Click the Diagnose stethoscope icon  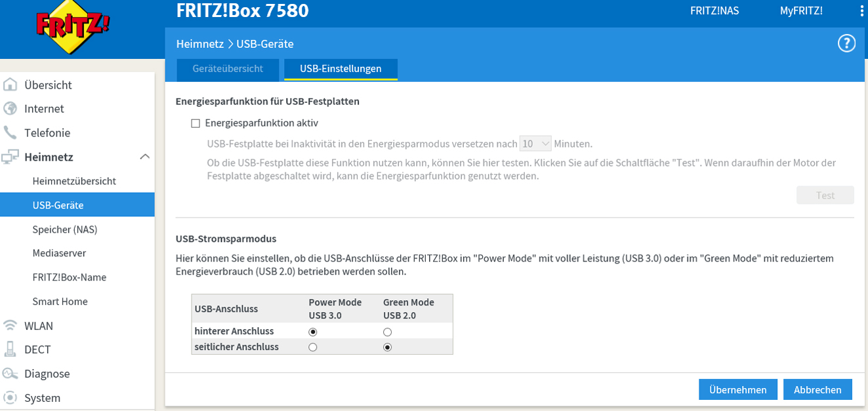click(x=10, y=374)
